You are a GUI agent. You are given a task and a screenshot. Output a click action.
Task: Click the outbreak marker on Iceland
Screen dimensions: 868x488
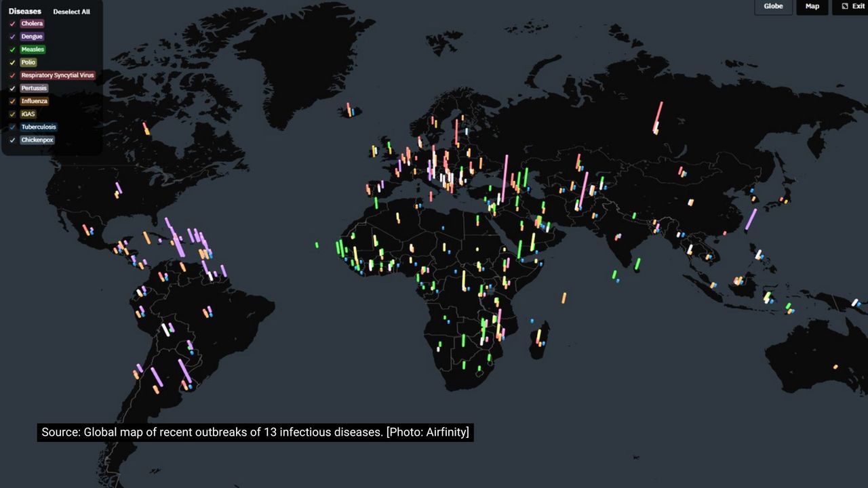point(349,110)
